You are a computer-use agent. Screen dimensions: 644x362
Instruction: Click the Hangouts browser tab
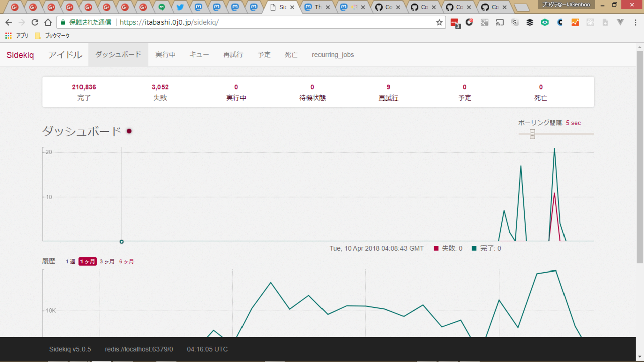(x=162, y=7)
